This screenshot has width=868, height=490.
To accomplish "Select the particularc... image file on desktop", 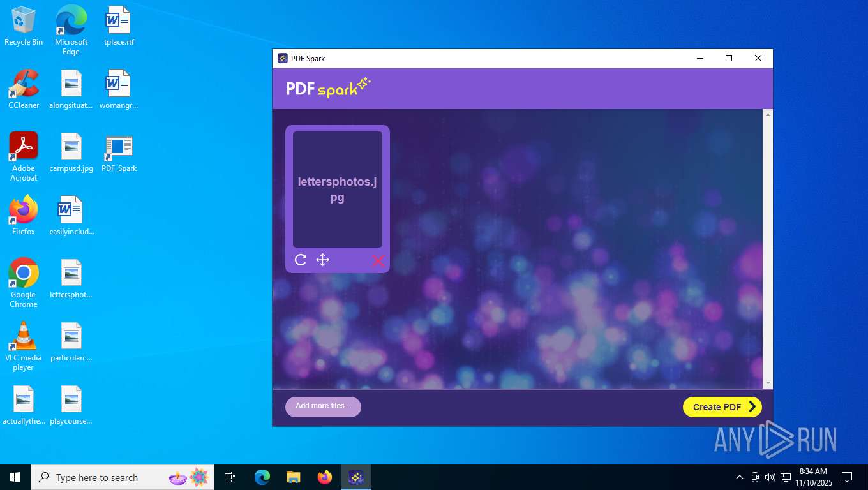I will 71,342.
